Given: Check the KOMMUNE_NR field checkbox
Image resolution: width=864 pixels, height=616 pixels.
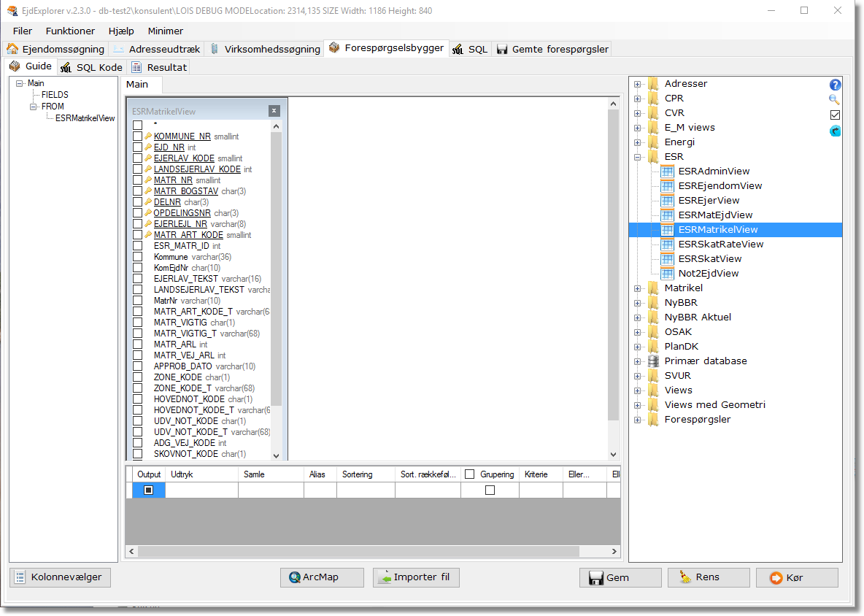Looking at the screenshot, I should [x=137, y=136].
